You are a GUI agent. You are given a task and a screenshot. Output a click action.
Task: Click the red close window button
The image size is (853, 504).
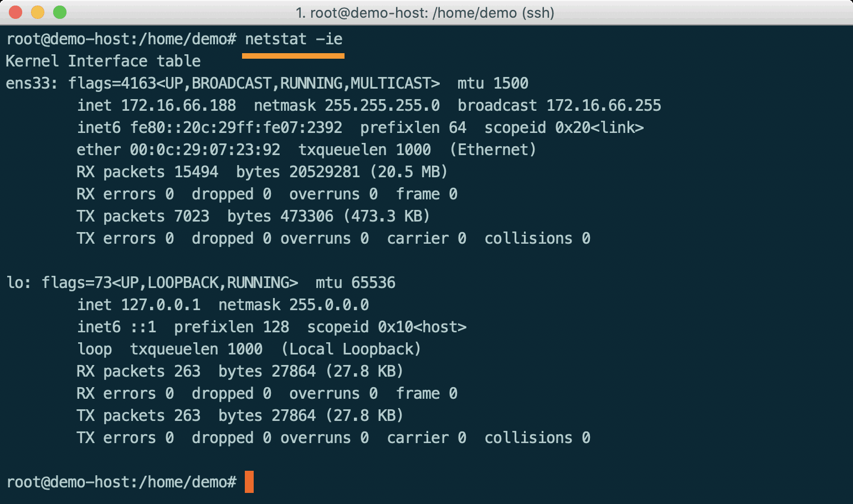click(x=16, y=12)
